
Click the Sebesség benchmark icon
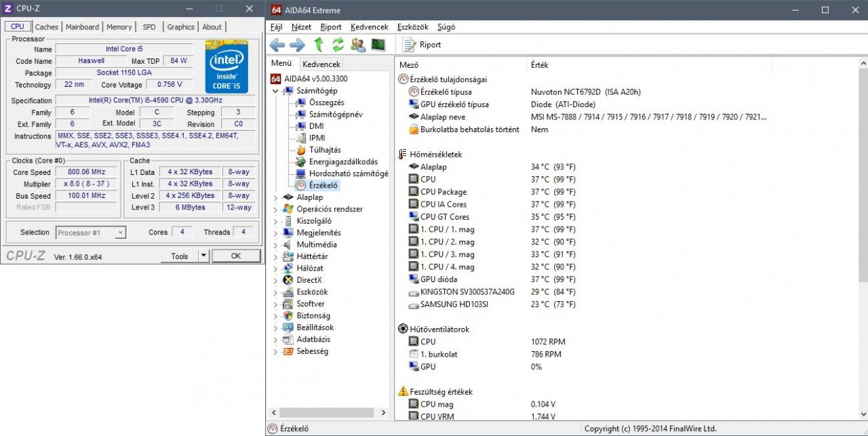click(x=288, y=351)
